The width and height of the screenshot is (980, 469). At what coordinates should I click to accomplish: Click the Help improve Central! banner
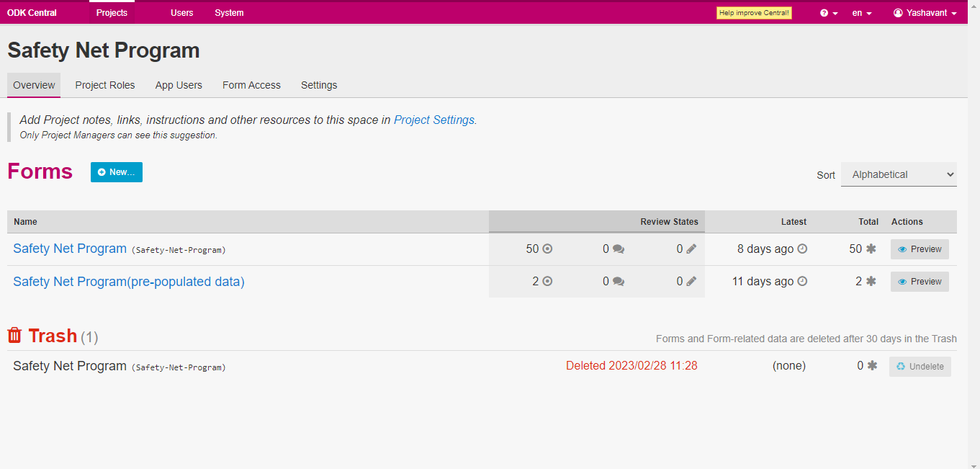pos(754,13)
